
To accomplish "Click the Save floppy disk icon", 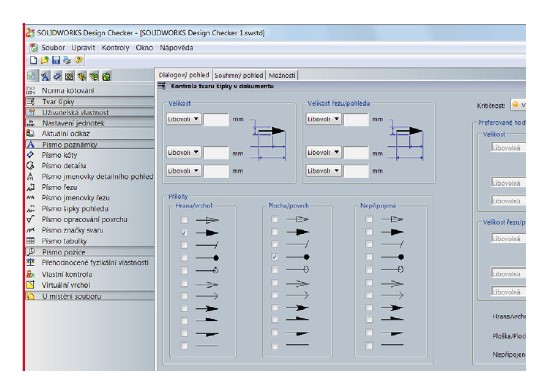I will (x=56, y=60).
